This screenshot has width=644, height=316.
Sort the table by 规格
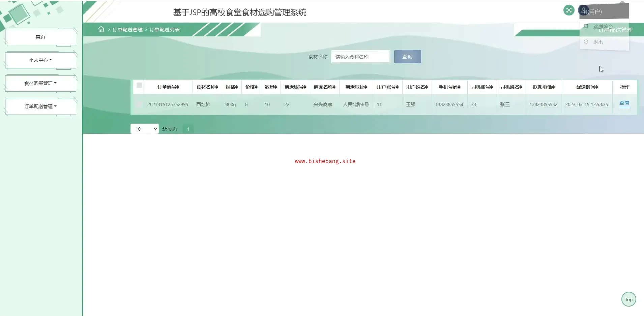pos(232,87)
